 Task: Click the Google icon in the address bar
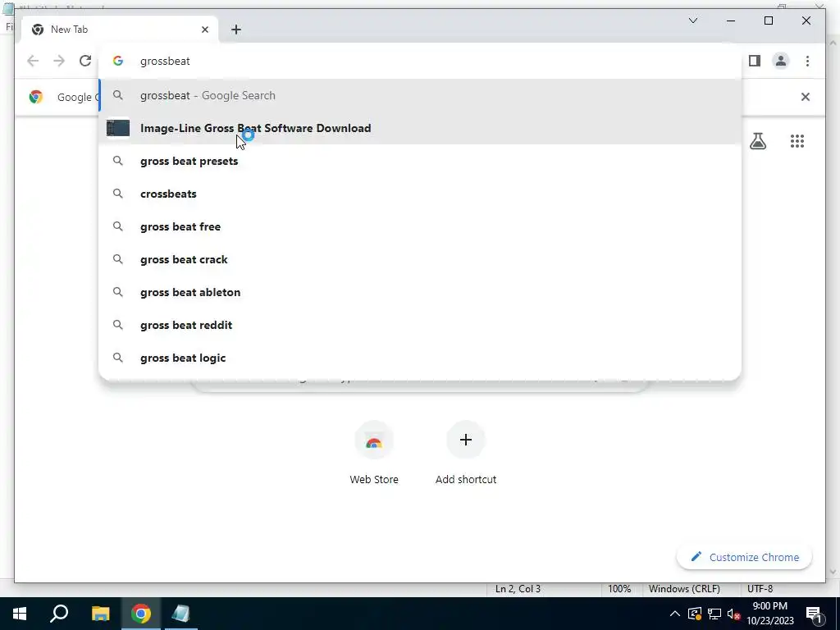point(118,61)
